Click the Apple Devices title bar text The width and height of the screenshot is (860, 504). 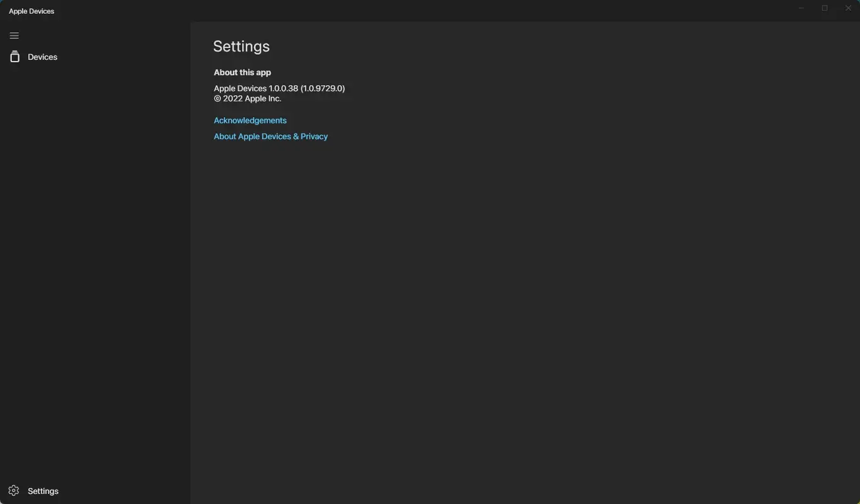click(x=31, y=10)
